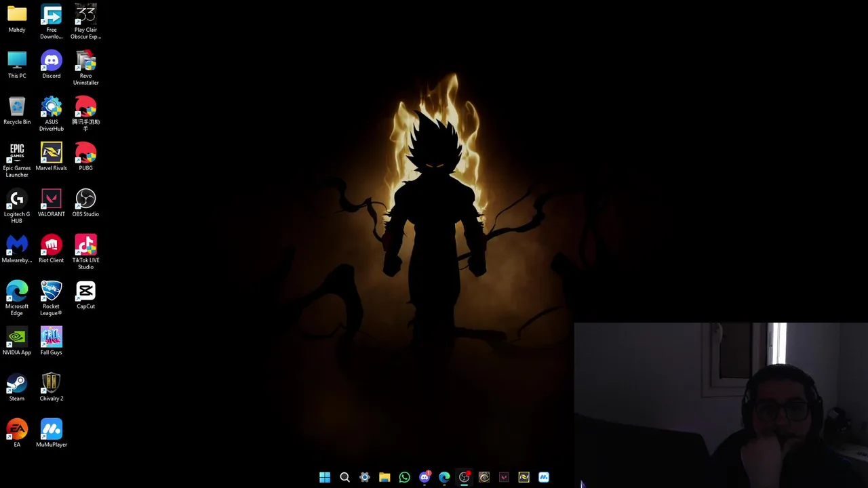Select the OBS Studio desktop shortcut
This screenshot has height=488, width=868.
85,203
